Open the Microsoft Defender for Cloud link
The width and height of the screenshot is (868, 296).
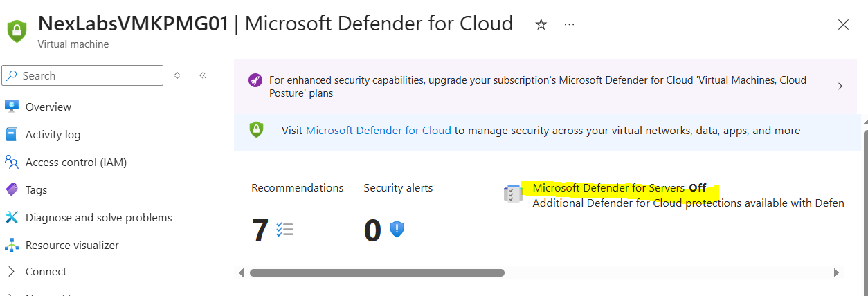tap(378, 130)
